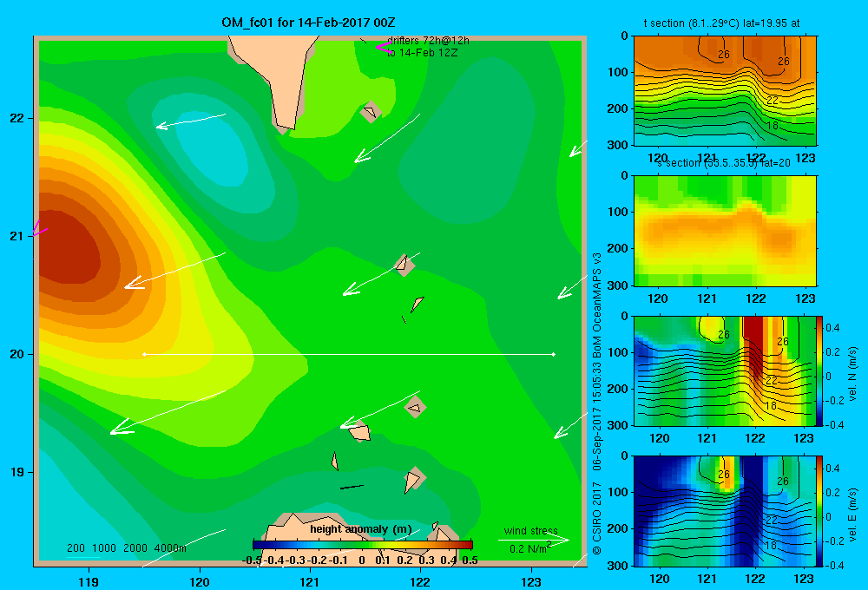The width and height of the screenshot is (868, 590).
Task: Click the 'to 14-Feb 12Z' label
Action: coord(423,53)
